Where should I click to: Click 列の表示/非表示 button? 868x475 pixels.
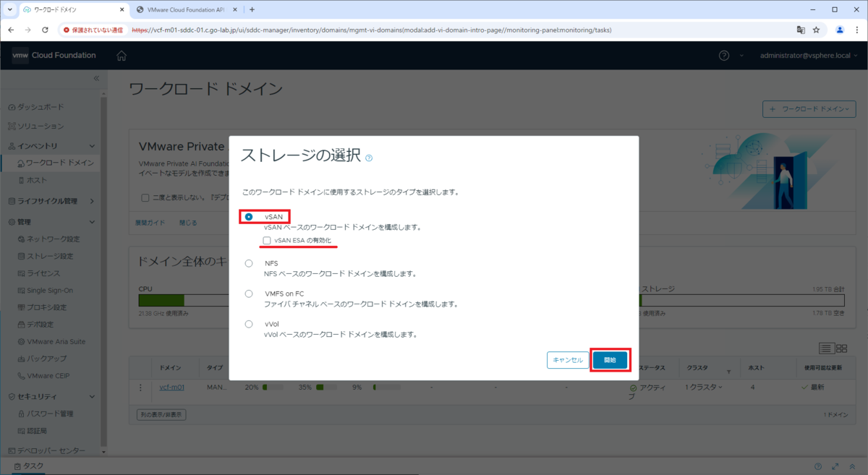point(161,415)
